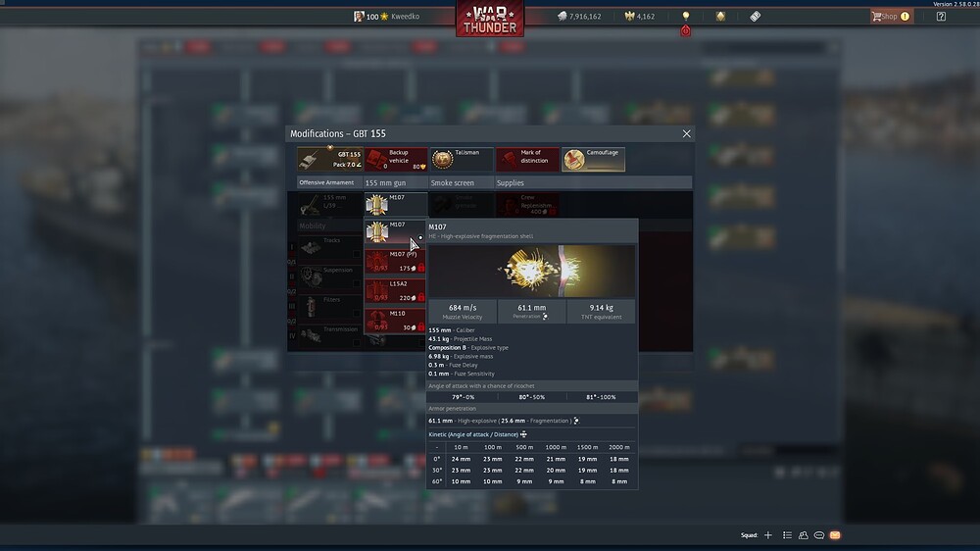Click the info icon beside Penetration label
The width and height of the screenshot is (980, 551).
click(546, 317)
